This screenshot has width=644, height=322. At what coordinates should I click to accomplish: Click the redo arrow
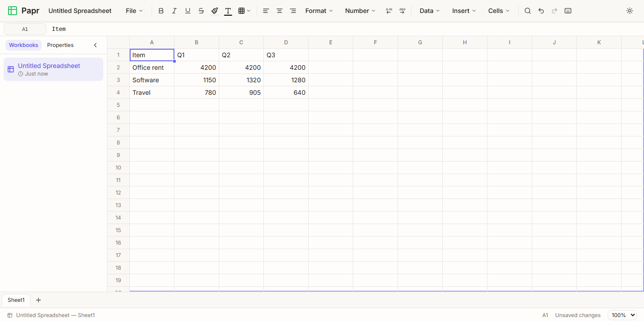555,11
